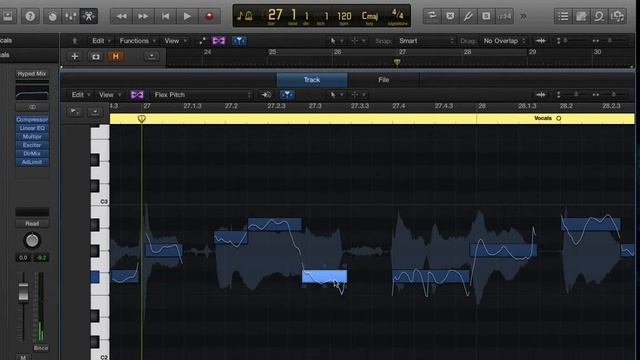Click the playhead marker in editor ruler

(142, 119)
